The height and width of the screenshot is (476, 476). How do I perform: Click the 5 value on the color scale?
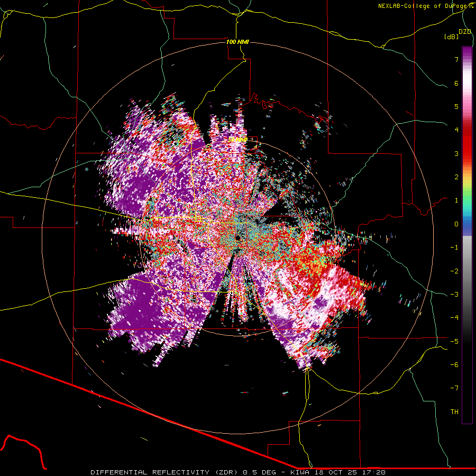(456, 106)
